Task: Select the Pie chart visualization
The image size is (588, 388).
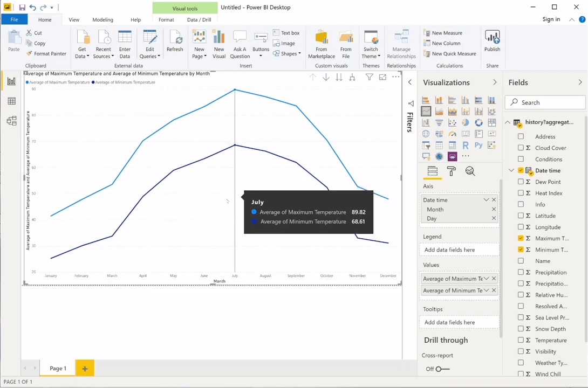Action: click(x=465, y=122)
